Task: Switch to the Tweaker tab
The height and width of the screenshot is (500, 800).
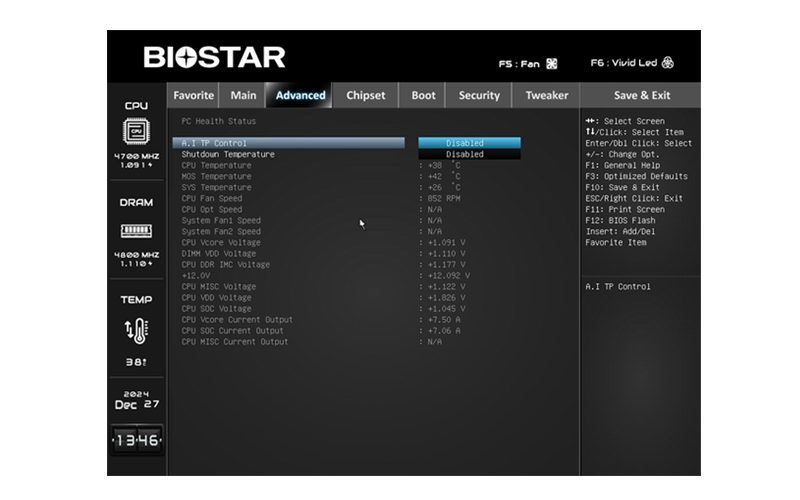Action: [546, 95]
